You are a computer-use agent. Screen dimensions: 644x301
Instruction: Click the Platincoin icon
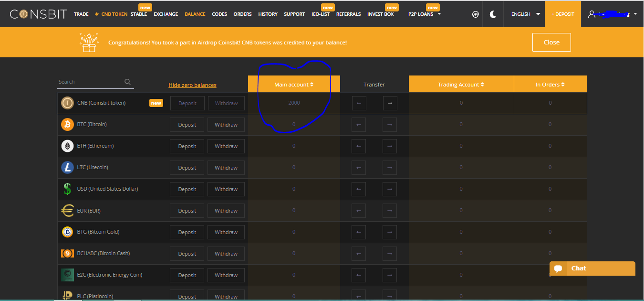point(67,296)
